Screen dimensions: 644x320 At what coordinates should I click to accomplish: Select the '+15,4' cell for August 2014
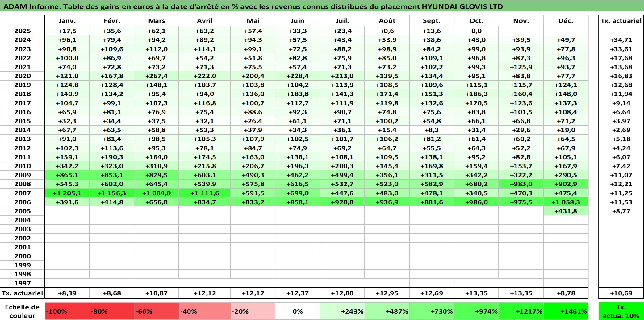[387, 130]
